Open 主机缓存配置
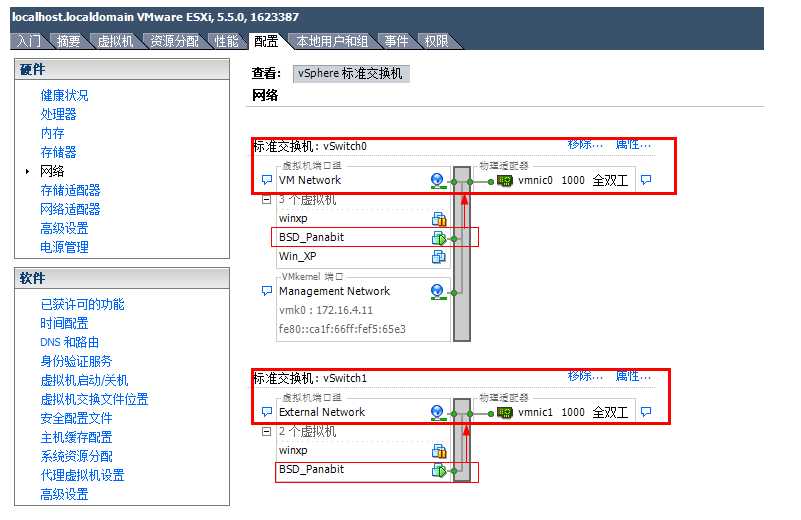The height and width of the screenshot is (520, 801). coord(76,437)
